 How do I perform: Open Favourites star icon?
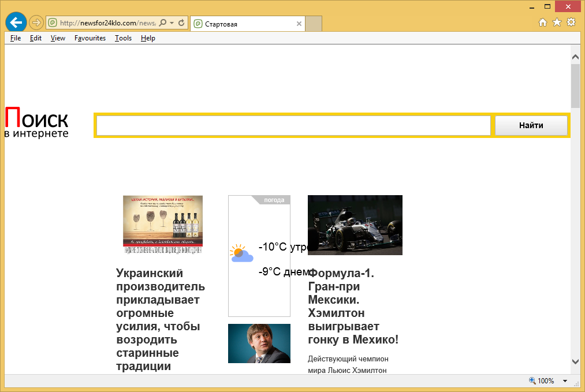557,23
